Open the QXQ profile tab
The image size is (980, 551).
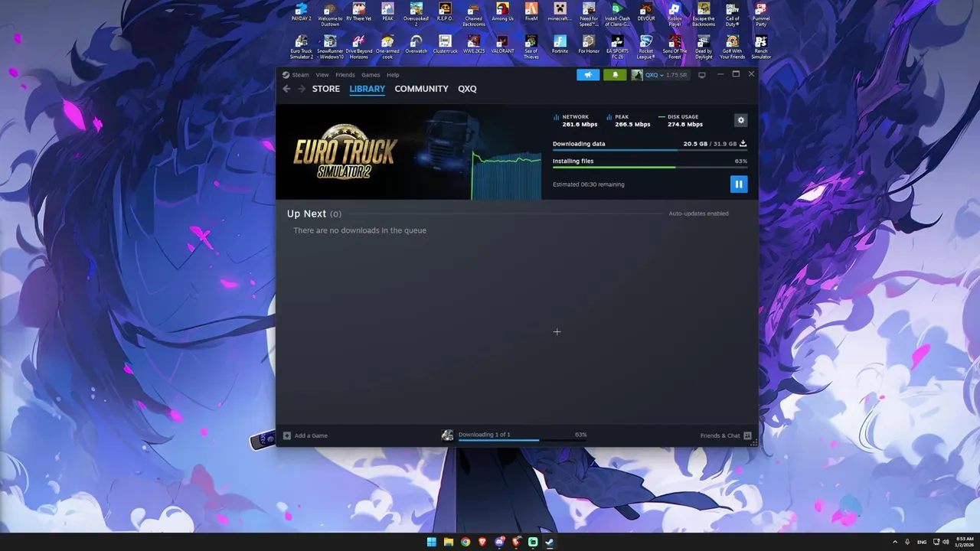pos(467,89)
